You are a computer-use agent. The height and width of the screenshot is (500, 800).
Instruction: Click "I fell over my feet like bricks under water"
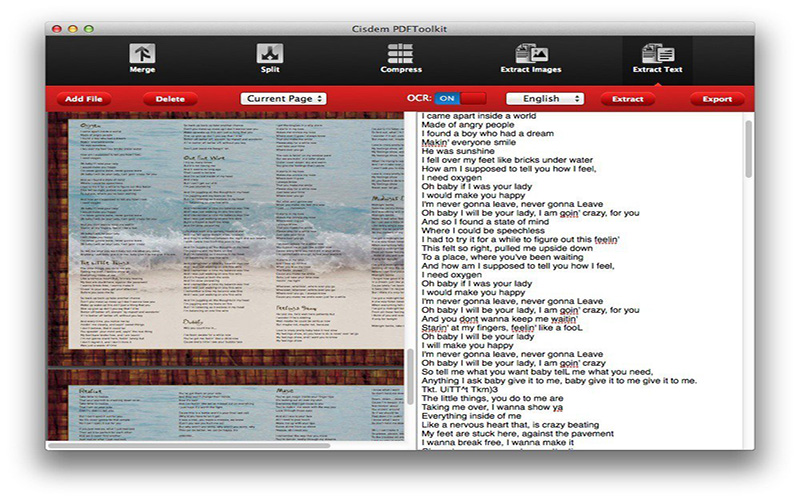pos(507,160)
